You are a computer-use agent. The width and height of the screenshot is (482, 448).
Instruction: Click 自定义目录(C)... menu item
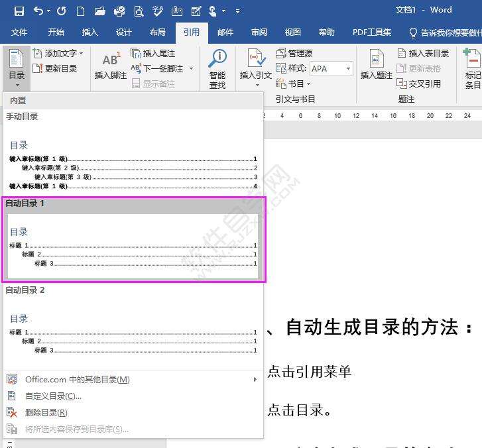coord(133,396)
